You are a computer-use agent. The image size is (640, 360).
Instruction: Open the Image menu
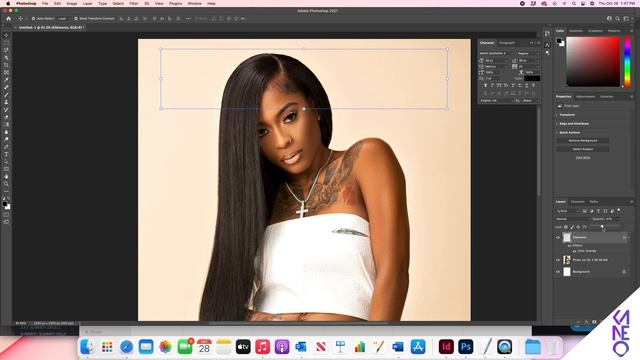(x=72, y=3)
